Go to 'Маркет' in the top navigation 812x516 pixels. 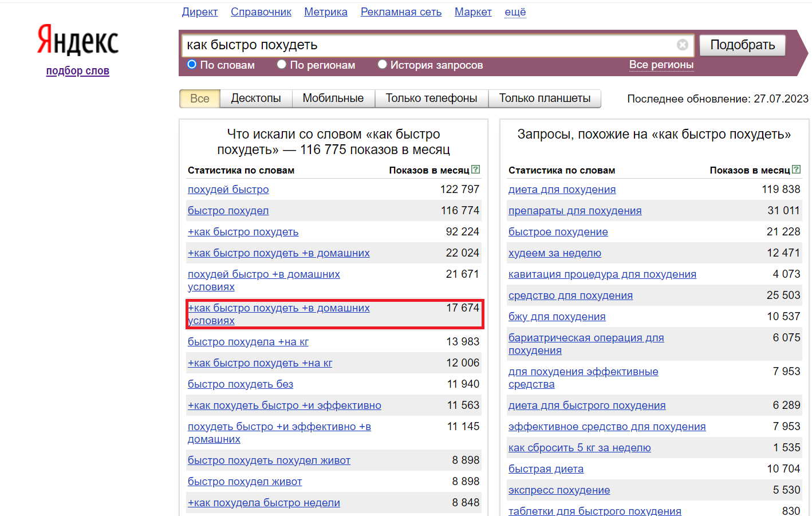pos(473,12)
